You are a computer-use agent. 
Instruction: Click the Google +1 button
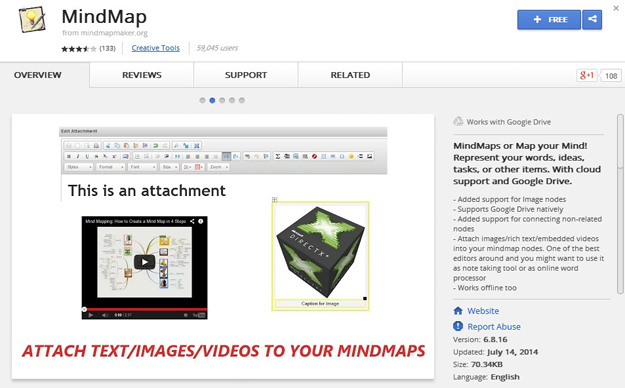pyautogui.click(x=587, y=75)
